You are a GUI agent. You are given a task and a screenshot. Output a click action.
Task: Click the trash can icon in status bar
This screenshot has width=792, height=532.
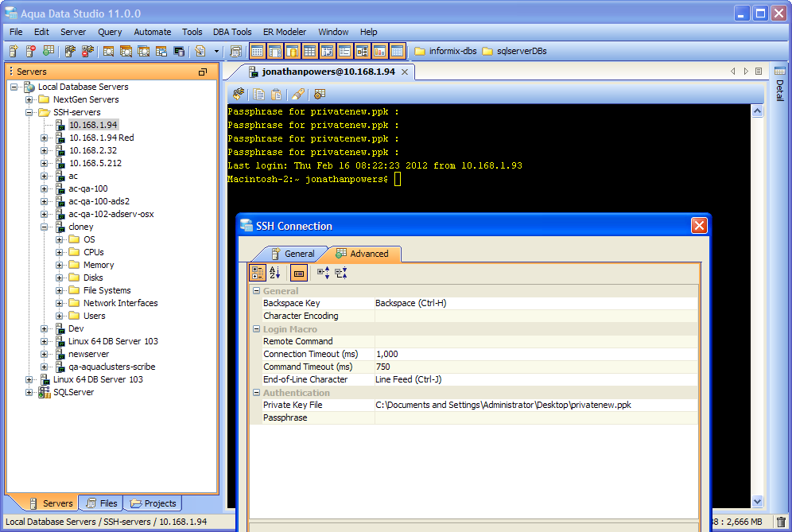click(x=781, y=522)
